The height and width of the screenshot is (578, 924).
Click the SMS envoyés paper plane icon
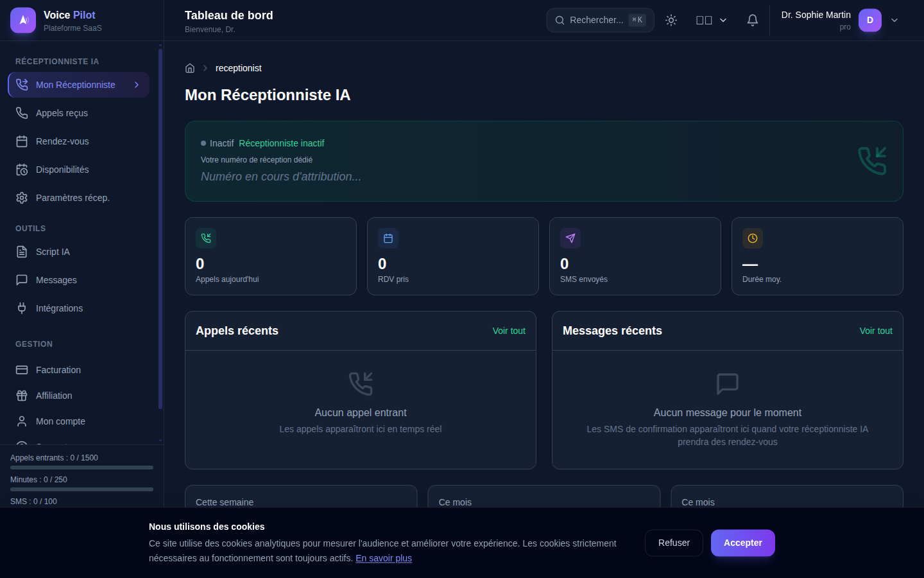(570, 238)
